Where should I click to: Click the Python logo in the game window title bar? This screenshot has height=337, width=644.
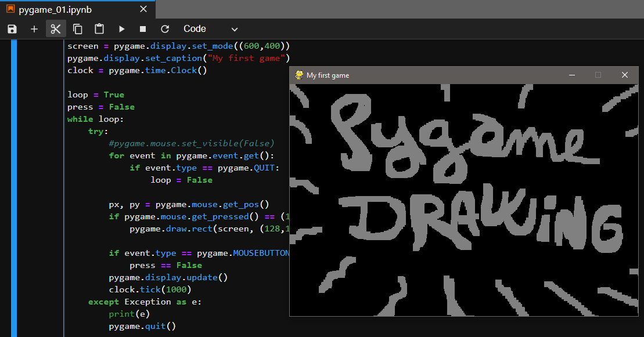pos(298,75)
